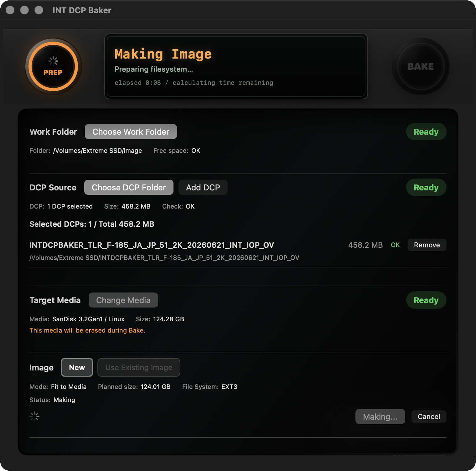Click the 458.2 MB size in the DCP row
The height and width of the screenshot is (471, 476).
pos(365,245)
